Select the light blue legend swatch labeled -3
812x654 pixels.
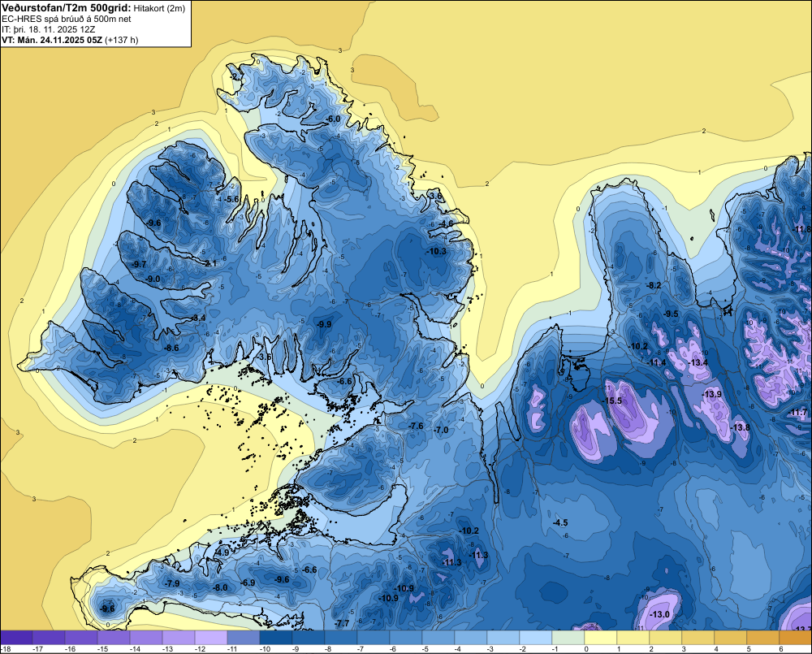pos(503,638)
